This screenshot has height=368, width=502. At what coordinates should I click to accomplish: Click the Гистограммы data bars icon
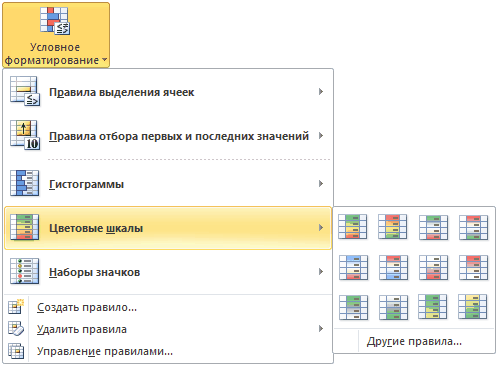click(x=24, y=183)
